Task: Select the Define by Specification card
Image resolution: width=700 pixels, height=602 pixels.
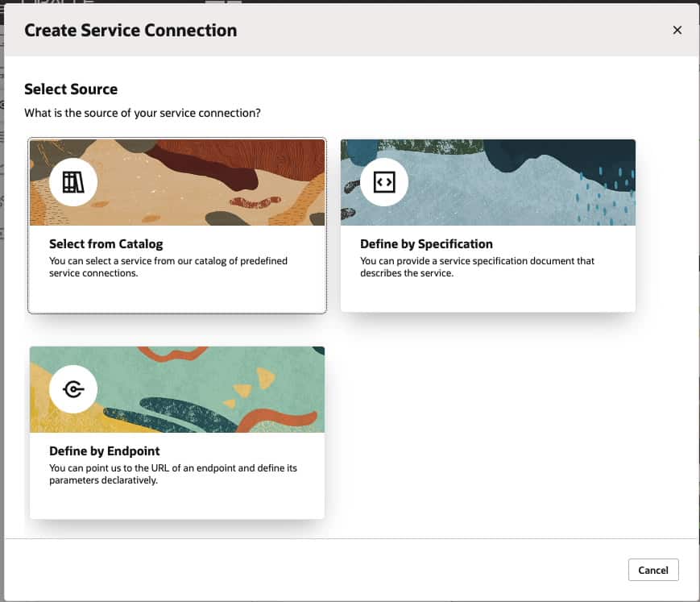Action: click(487, 226)
